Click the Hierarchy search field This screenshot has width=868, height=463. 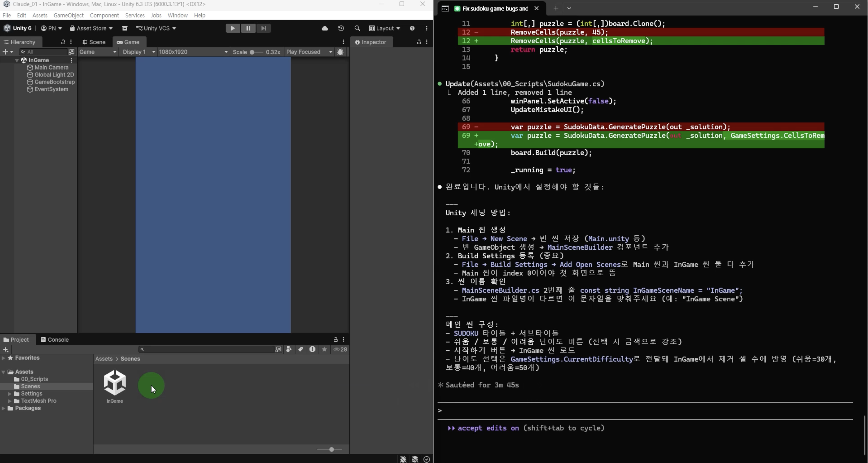coord(43,52)
